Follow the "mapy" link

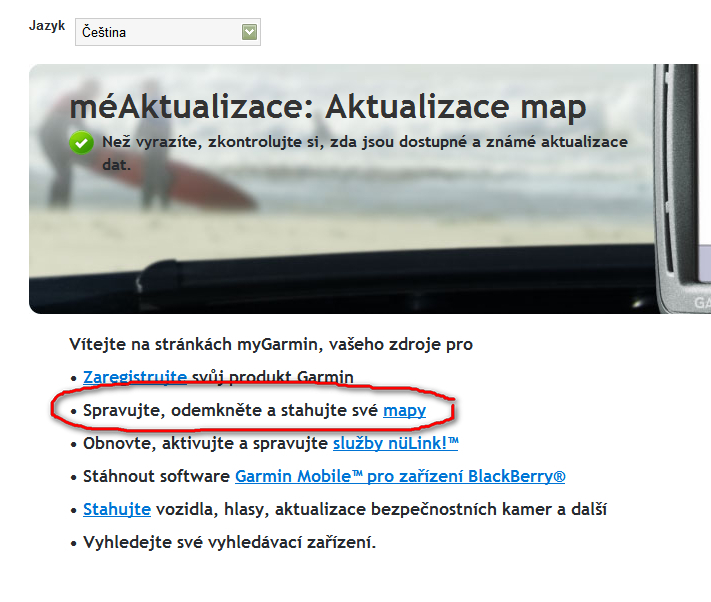pyautogui.click(x=404, y=410)
